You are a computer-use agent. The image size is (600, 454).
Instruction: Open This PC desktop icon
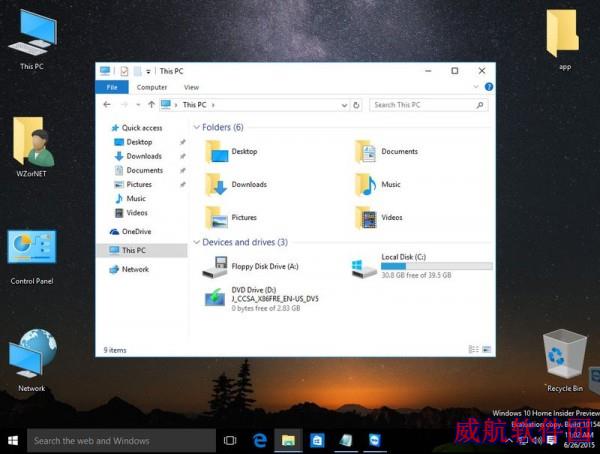pos(32,40)
